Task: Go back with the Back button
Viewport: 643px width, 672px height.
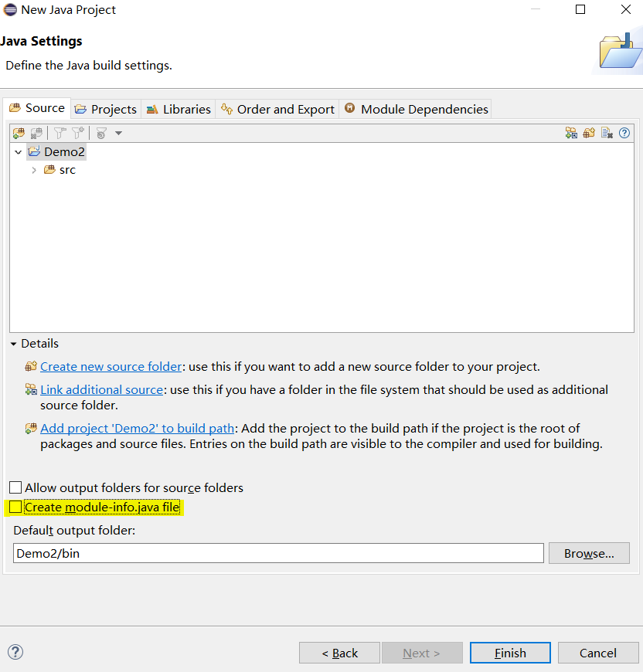Action: [339, 653]
